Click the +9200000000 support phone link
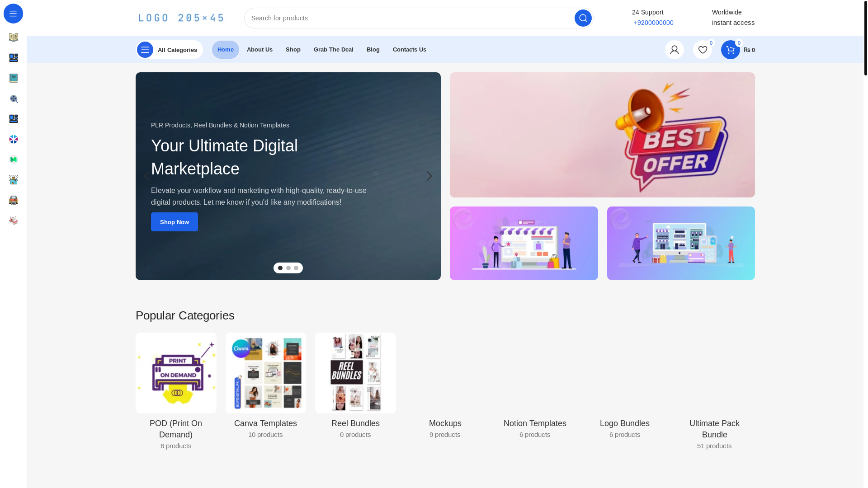The height and width of the screenshot is (488, 868). point(653,23)
